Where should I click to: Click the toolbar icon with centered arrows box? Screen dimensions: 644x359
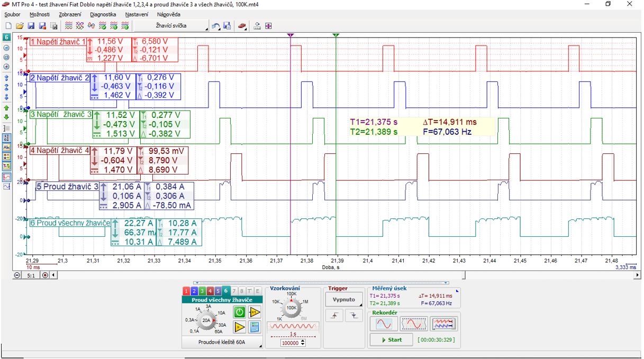coord(268,25)
